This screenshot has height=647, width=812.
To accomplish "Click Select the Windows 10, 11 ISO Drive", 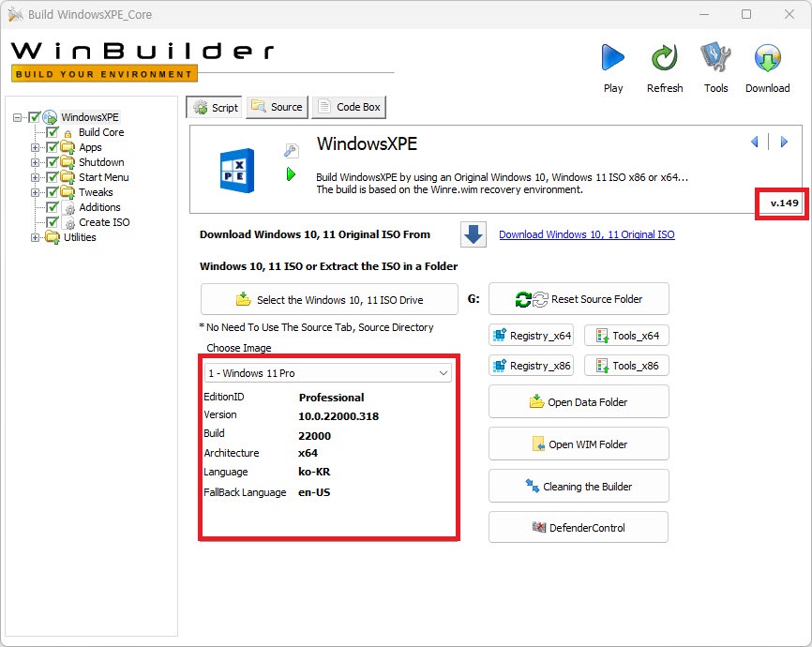I will [x=329, y=299].
